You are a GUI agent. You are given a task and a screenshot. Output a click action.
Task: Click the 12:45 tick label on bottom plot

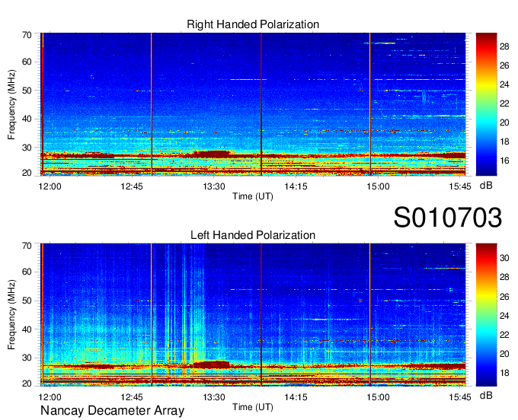point(132,397)
